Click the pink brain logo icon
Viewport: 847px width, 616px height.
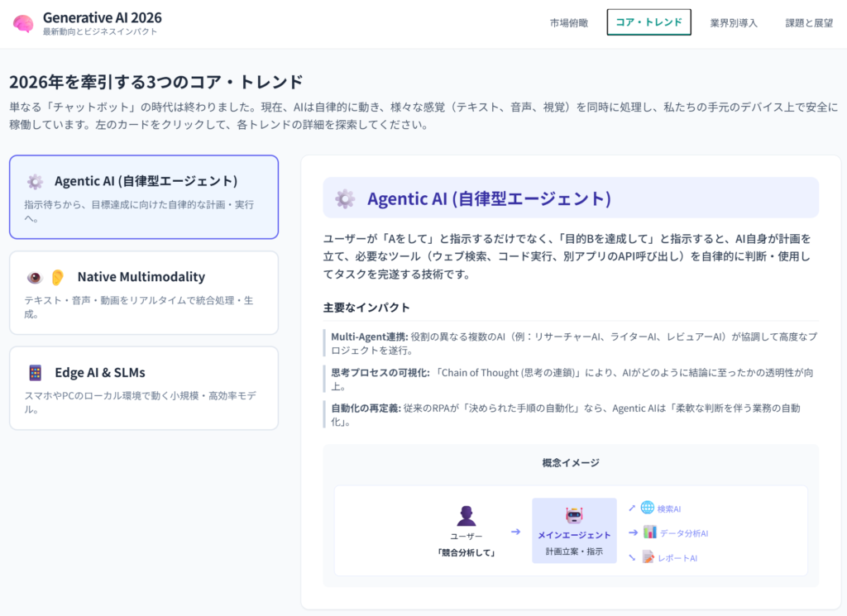click(x=23, y=23)
